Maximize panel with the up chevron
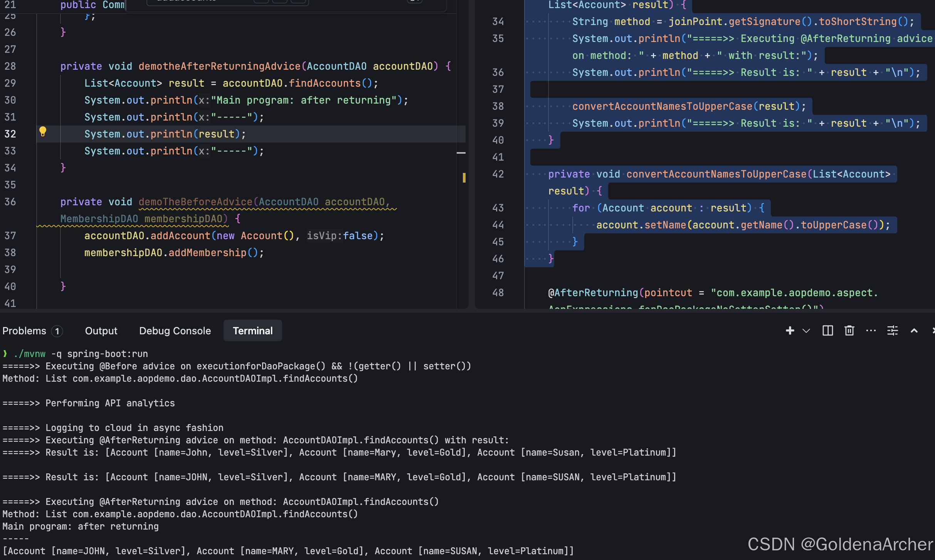Viewport: 935px width, 560px height. [914, 331]
